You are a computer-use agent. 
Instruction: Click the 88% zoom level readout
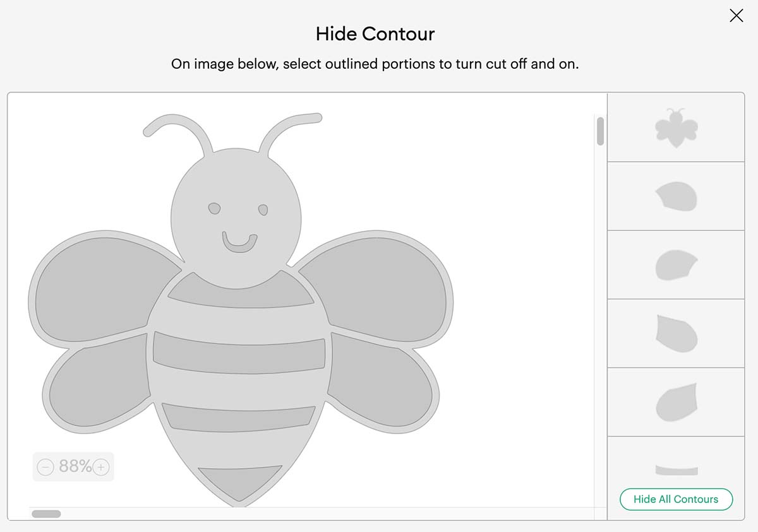click(75, 466)
